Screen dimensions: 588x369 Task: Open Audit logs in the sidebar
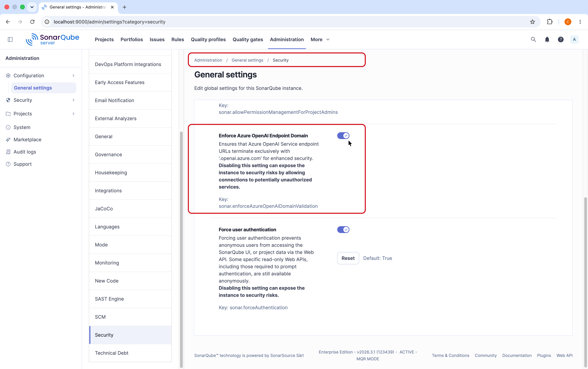pos(41,152)
